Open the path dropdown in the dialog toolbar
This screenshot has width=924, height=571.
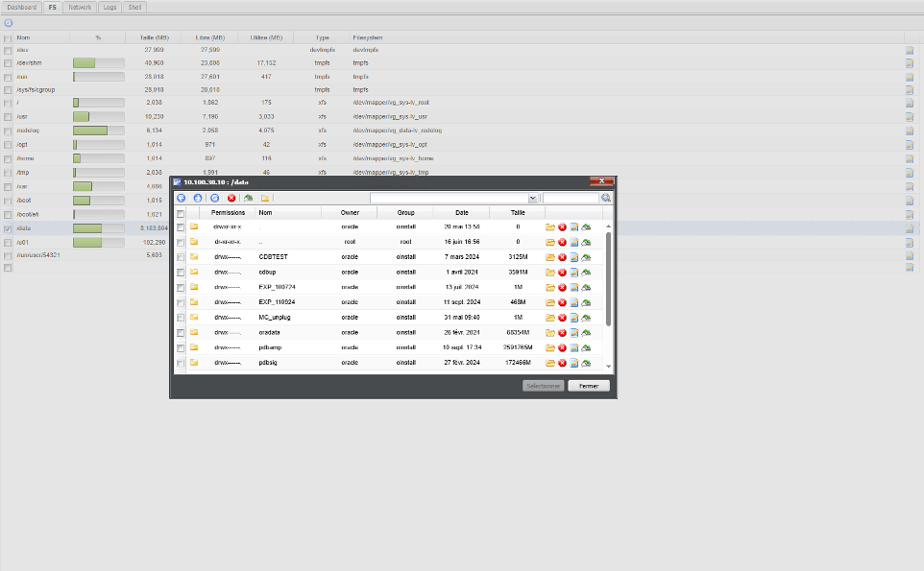pyautogui.click(x=532, y=198)
